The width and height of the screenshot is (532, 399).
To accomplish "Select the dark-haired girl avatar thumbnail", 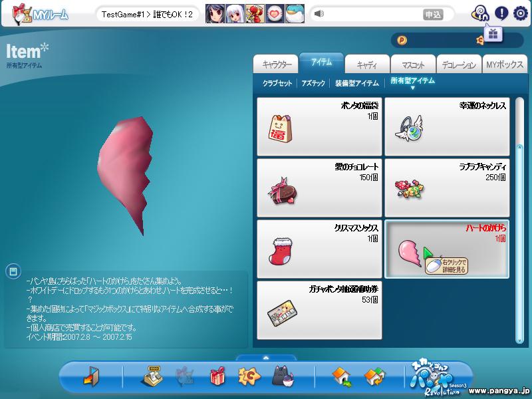I will coord(215,14).
